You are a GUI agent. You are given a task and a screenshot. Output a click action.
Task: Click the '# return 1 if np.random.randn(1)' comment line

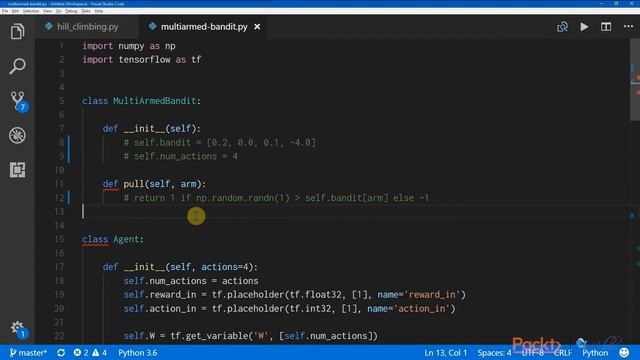(x=276, y=198)
